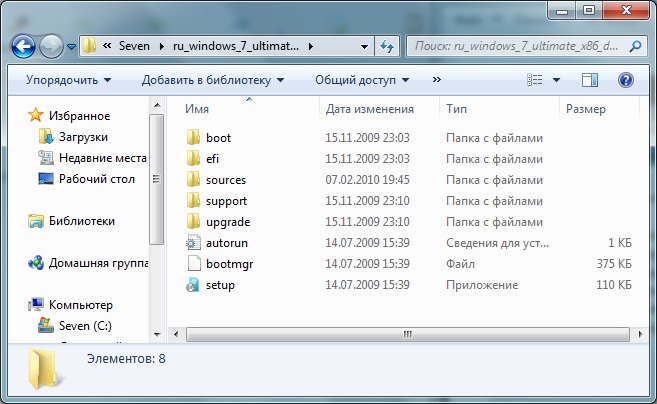Click the greyed Forward arrow button
Viewport: 657px width, 404px height.
click(x=51, y=46)
